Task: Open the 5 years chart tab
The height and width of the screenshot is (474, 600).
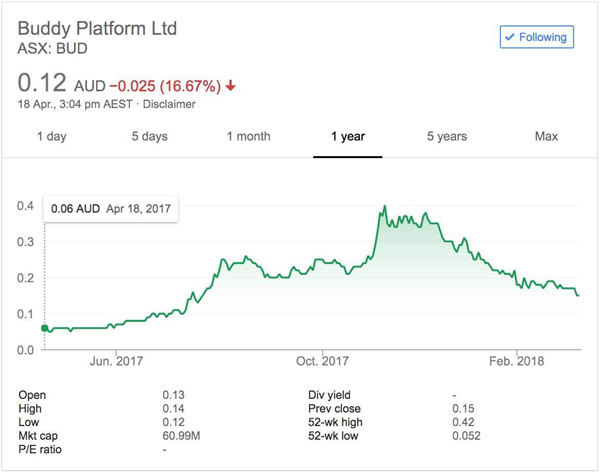Action: [x=447, y=136]
